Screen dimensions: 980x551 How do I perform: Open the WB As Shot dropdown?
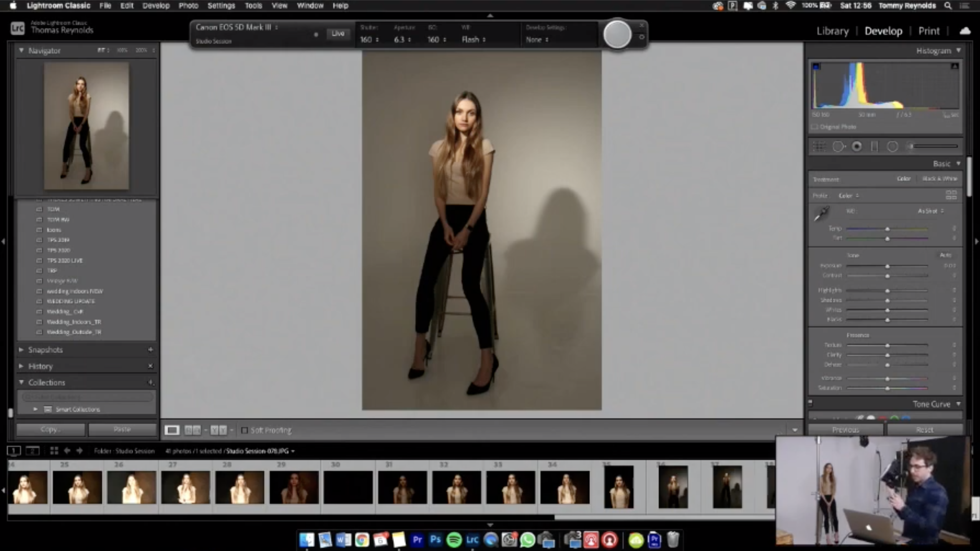point(930,211)
